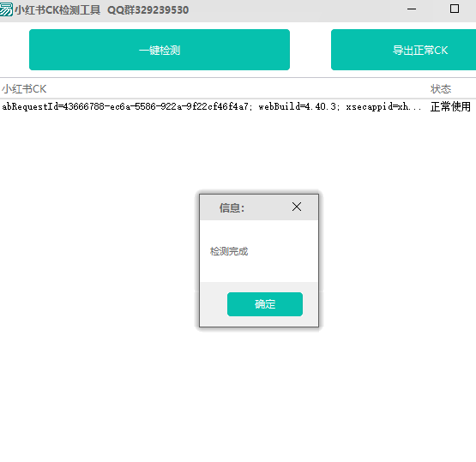Click the gray dialog footer beside 确定
This screenshot has height=462, width=476.
point(214,304)
